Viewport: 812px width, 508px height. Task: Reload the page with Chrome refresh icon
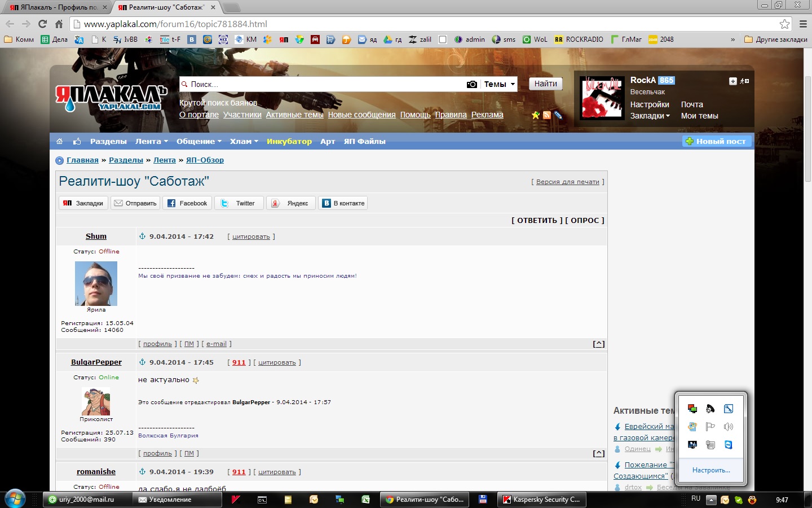click(42, 24)
